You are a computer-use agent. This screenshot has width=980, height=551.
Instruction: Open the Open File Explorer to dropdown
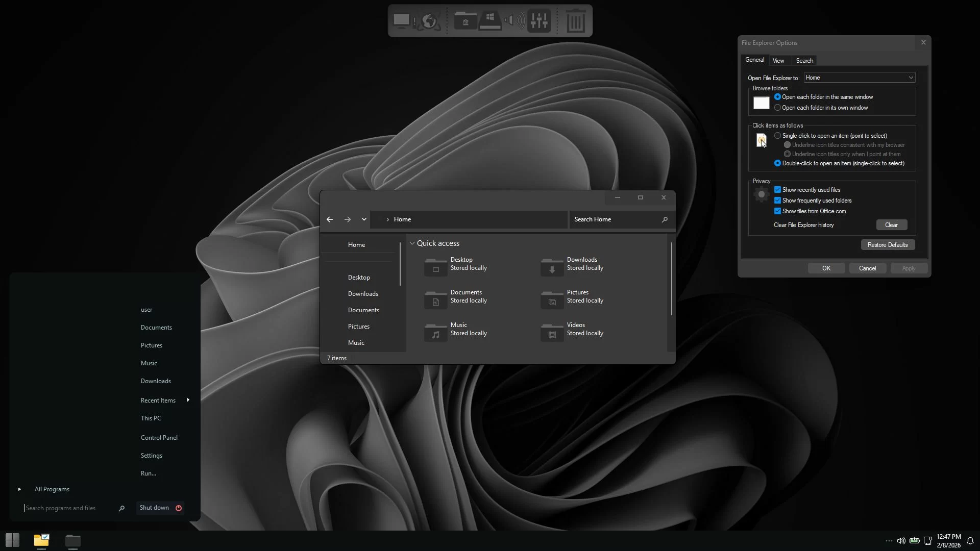[859, 78]
